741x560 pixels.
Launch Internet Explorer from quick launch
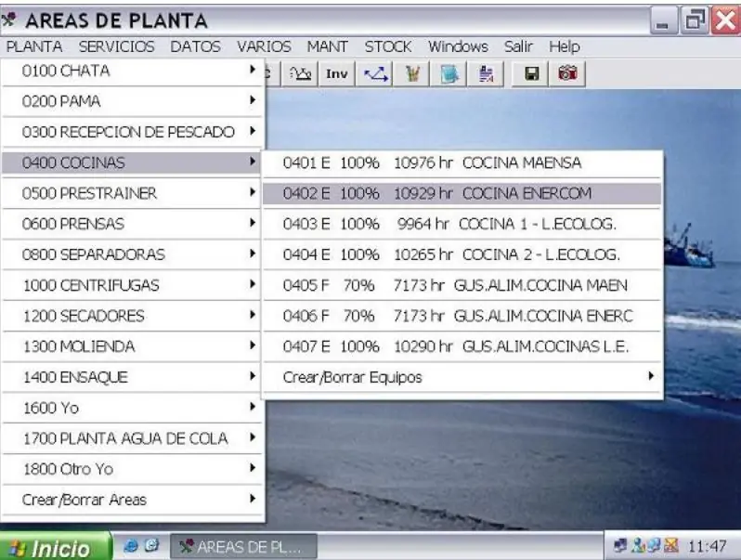click(x=130, y=546)
